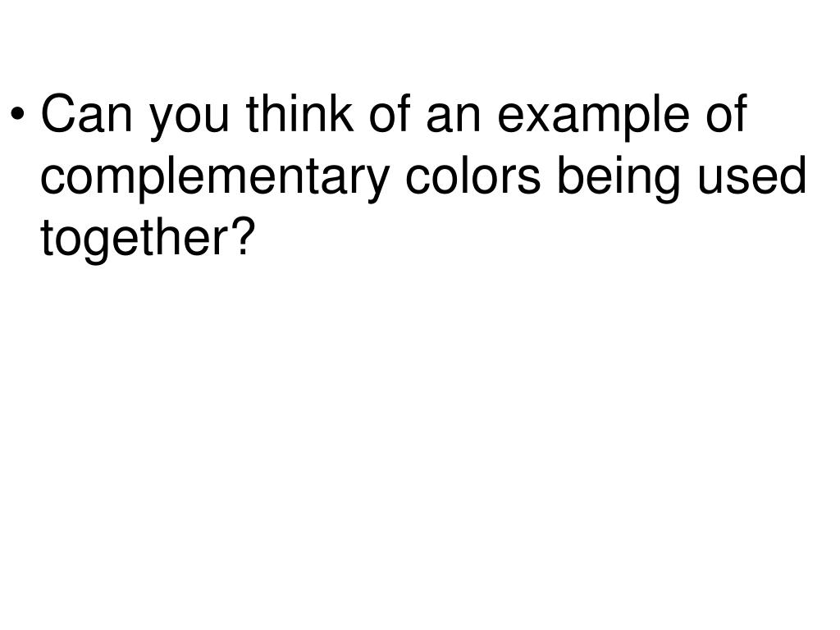This screenshot has width=840, height=630.
Task: Select the word "an" before "example"
Action: pos(454,118)
